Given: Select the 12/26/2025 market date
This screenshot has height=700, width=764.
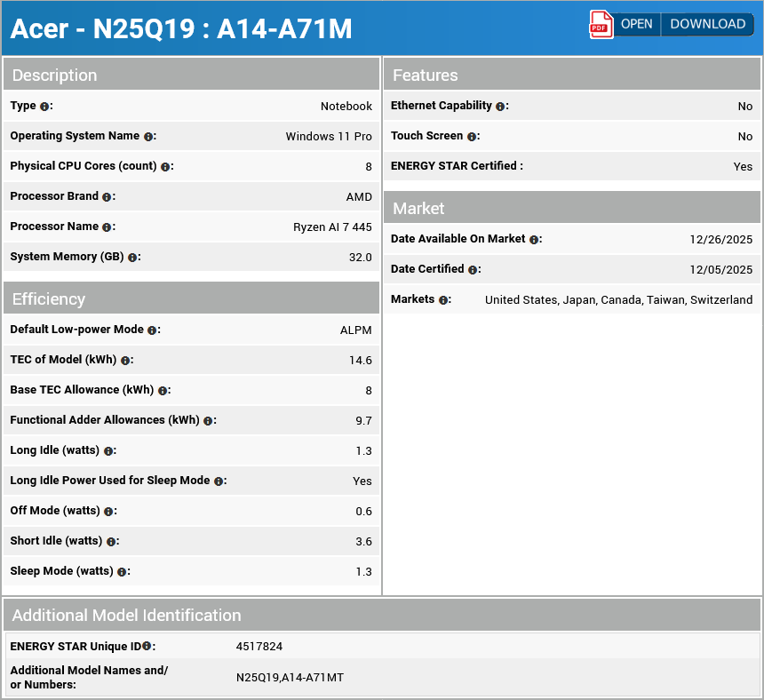Looking at the screenshot, I should [x=720, y=240].
